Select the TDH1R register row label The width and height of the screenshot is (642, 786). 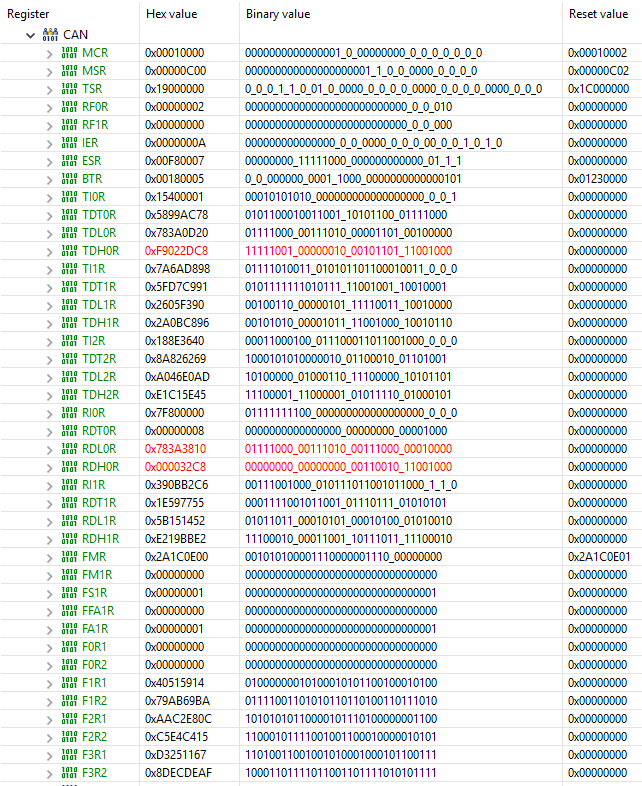(x=101, y=323)
